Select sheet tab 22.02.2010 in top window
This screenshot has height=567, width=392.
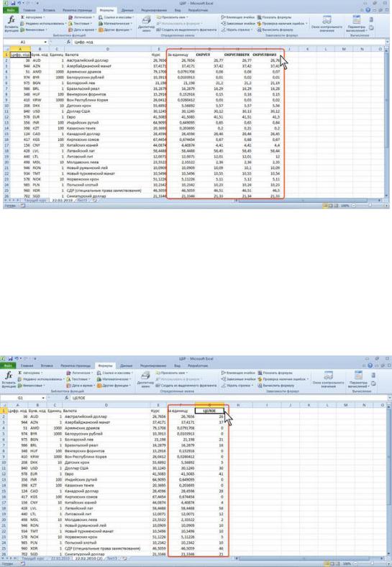[x=62, y=200]
